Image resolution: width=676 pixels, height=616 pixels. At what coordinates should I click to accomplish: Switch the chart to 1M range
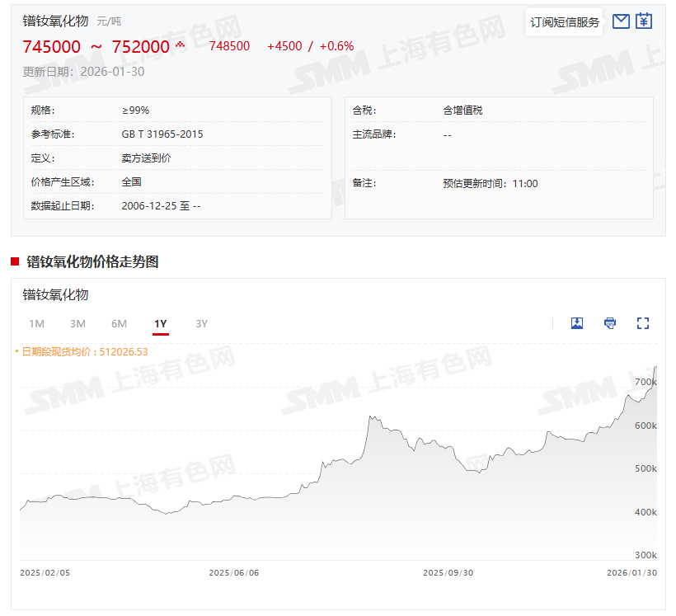[36, 323]
